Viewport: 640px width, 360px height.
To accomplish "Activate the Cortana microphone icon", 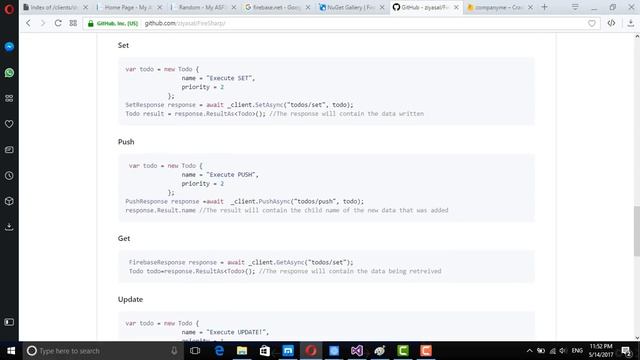I will pos(174,351).
